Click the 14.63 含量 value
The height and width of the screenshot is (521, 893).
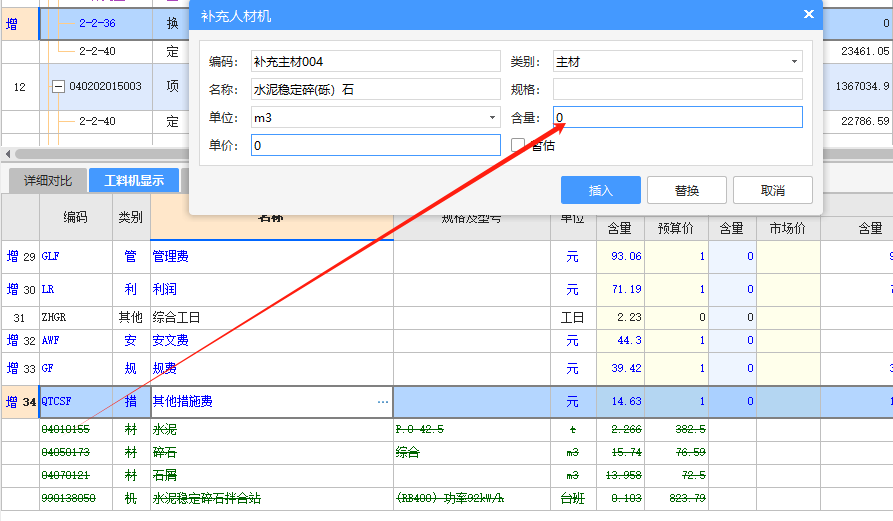[x=620, y=402]
